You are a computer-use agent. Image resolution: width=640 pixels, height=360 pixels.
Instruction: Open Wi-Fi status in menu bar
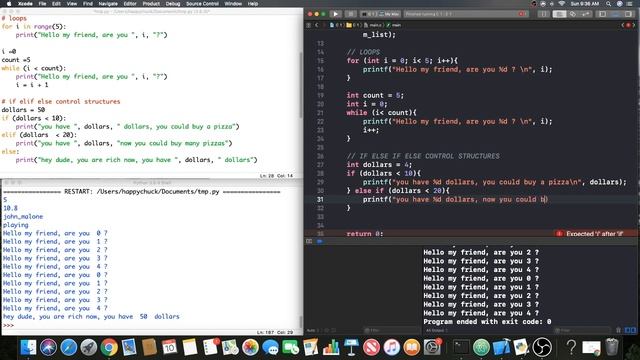(x=562, y=4)
